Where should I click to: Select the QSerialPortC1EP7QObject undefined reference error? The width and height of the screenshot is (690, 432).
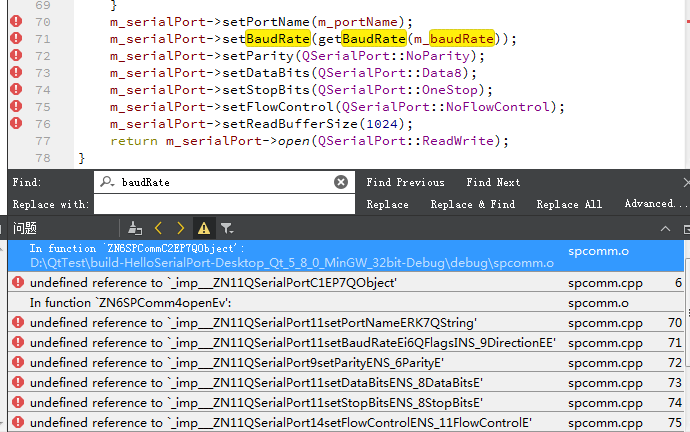tap(345, 282)
